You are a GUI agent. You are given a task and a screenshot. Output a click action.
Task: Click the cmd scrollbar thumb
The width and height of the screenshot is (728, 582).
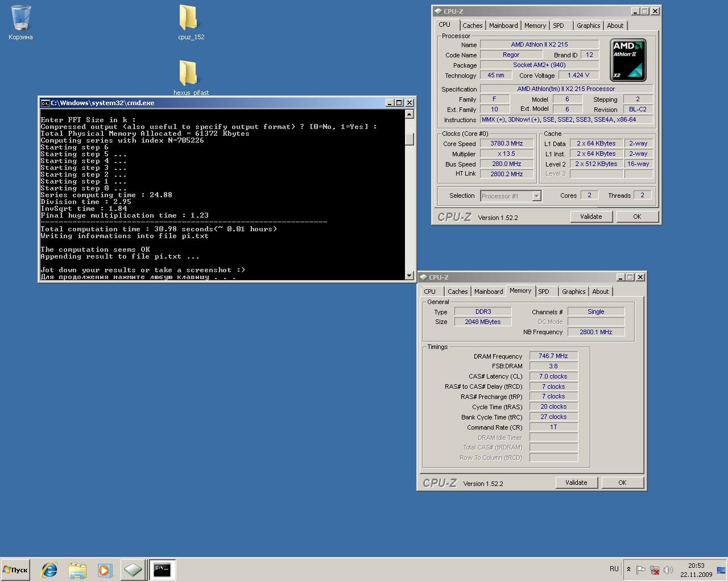coord(409,139)
